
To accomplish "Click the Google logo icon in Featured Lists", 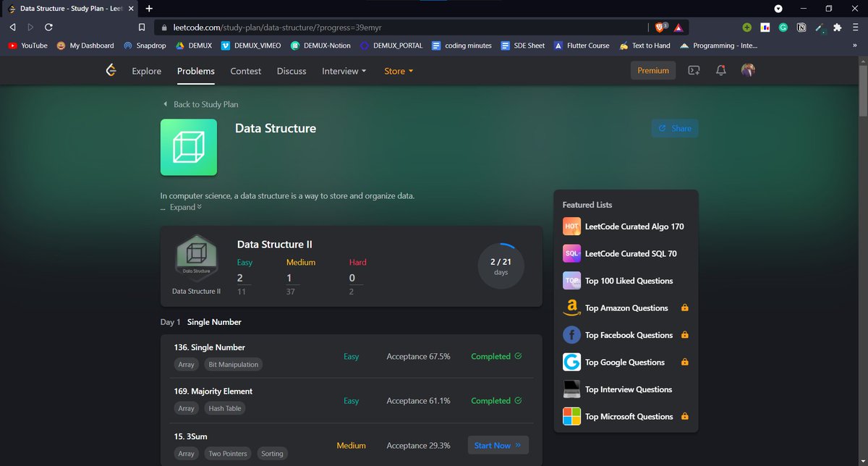I will (571, 362).
